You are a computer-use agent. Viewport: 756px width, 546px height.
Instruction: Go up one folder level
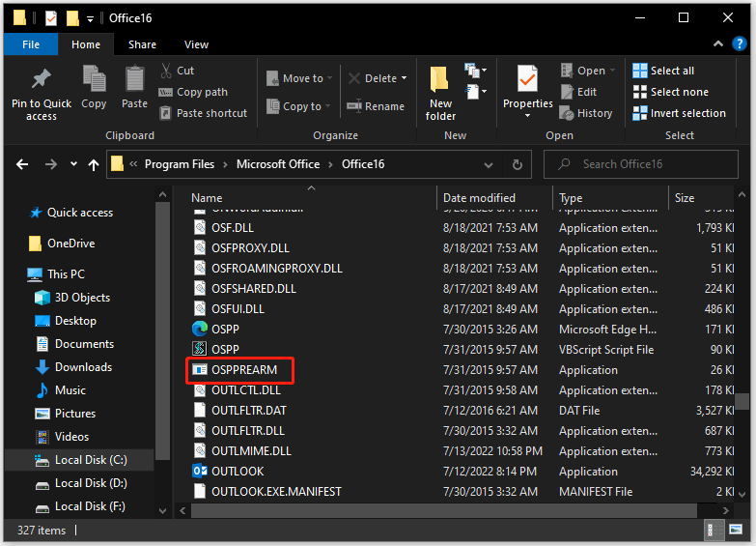pyautogui.click(x=94, y=165)
